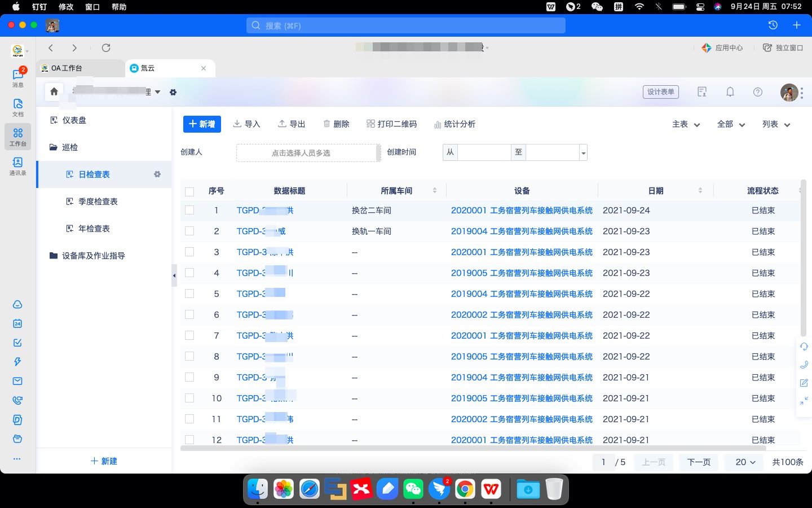The width and height of the screenshot is (812, 508).
Task: Check the checkbox for row 4
Action: [x=189, y=273]
